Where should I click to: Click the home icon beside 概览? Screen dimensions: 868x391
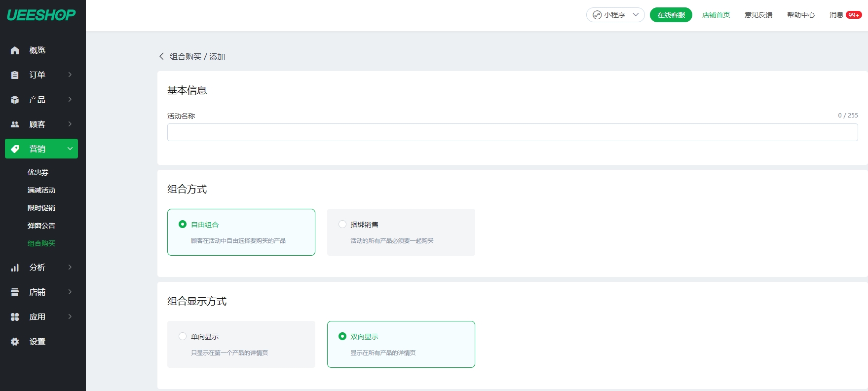click(15, 50)
